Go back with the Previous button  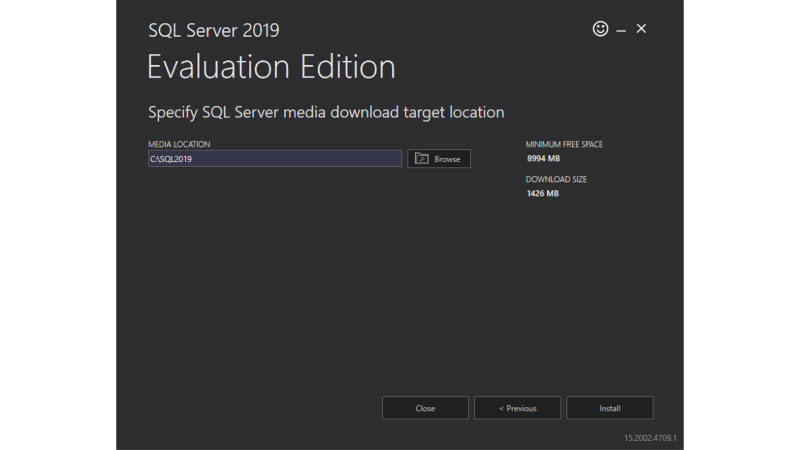(x=517, y=408)
